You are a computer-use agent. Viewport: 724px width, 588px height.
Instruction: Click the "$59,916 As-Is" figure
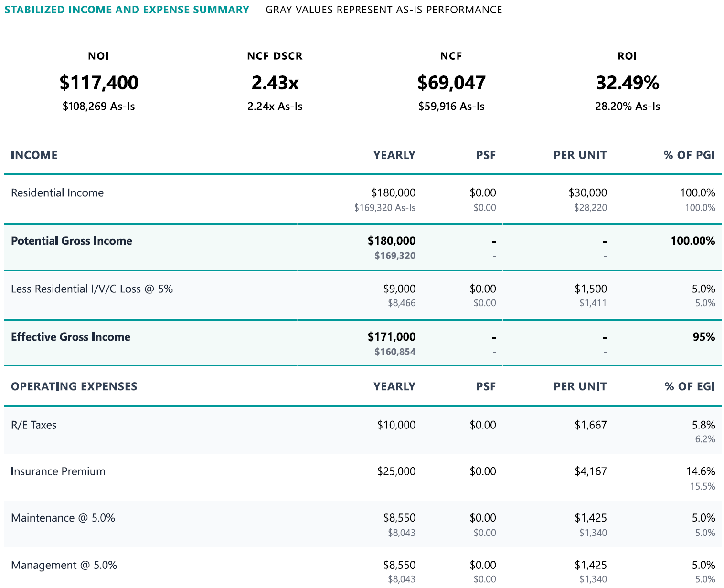451,106
